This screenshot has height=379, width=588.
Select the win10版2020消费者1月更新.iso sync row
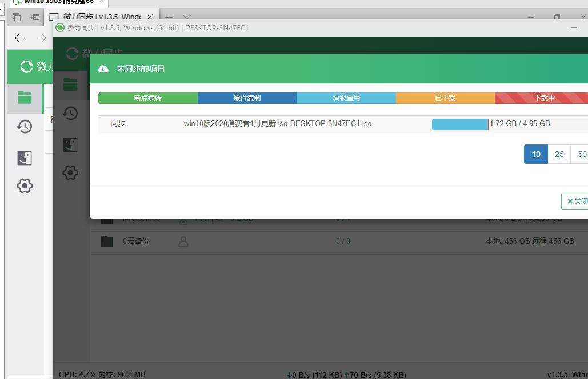click(x=277, y=123)
